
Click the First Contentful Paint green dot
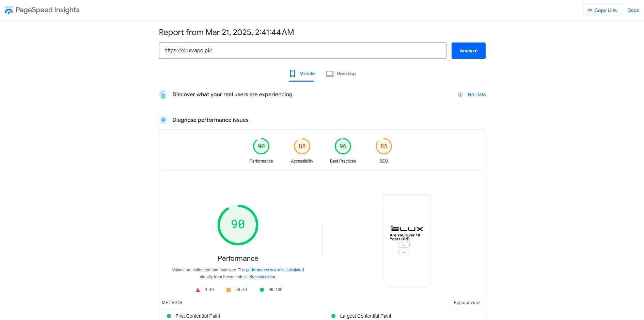(169, 316)
